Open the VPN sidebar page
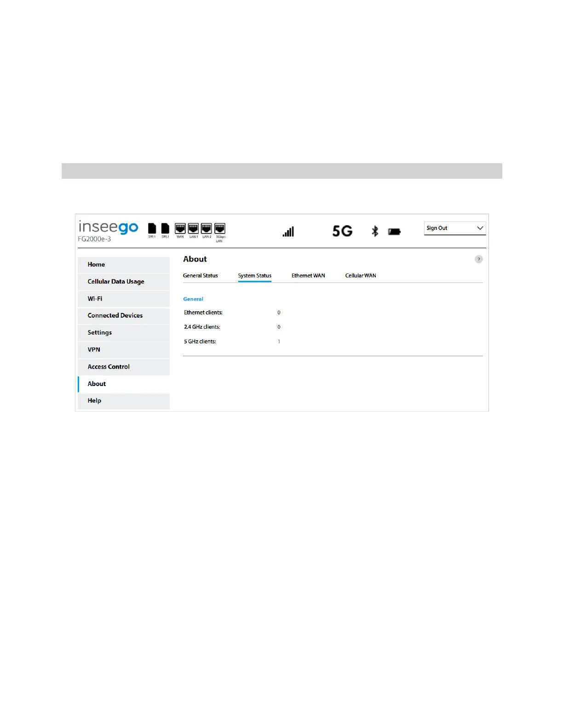563x728 pixels. pos(124,350)
